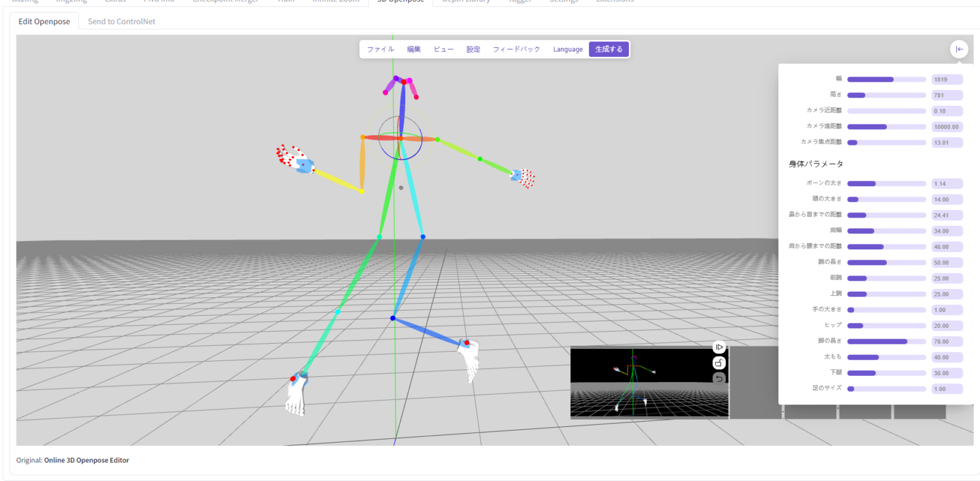Viewport: 980px width, 481px height.
Task: Click the play icon above the preview thumbnail
Action: point(719,346)
